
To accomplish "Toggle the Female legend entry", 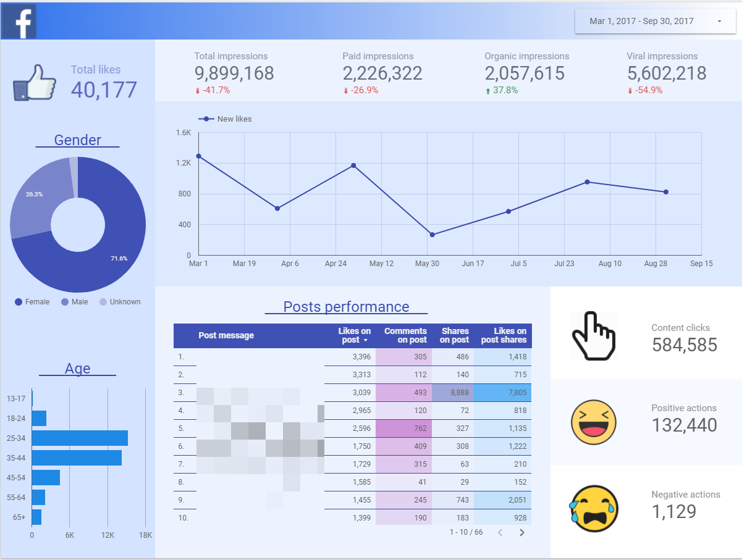I will coord(32,302).
